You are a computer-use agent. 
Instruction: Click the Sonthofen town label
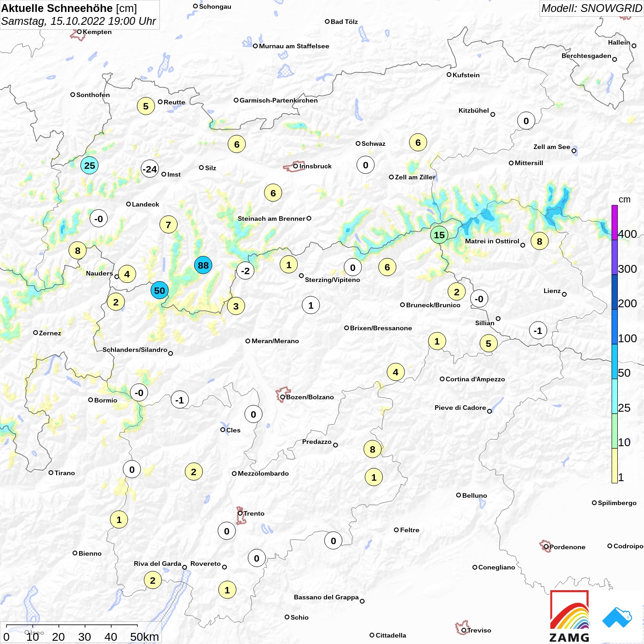[x=93, y=95]
